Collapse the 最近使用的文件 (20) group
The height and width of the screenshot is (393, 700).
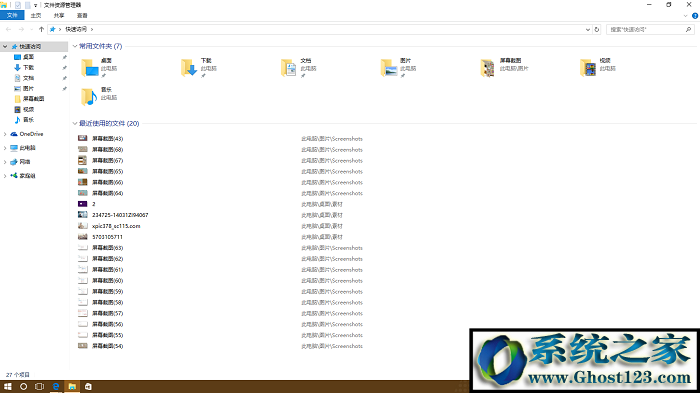point(75,124)
